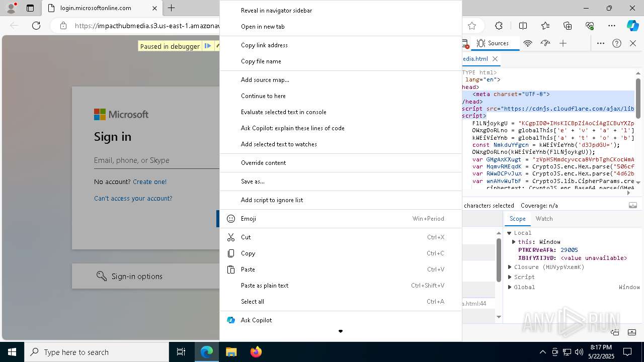
Task: Open the notification center icon
Action: pyautogui.click(x=627, y=352)
